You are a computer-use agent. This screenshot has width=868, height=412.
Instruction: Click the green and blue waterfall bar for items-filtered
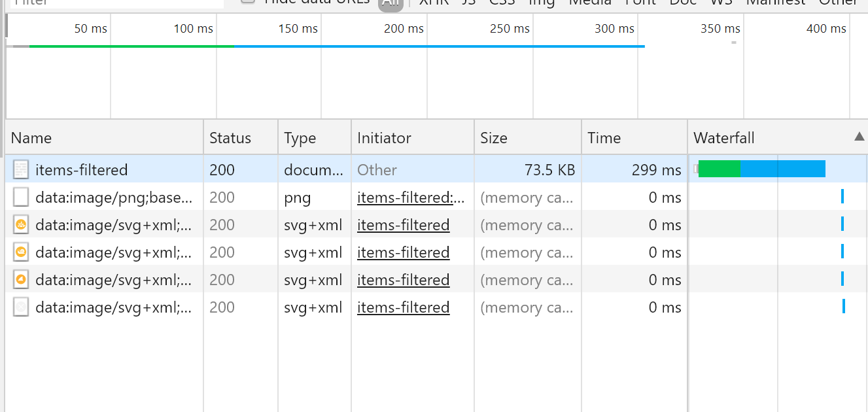[762, 169]
